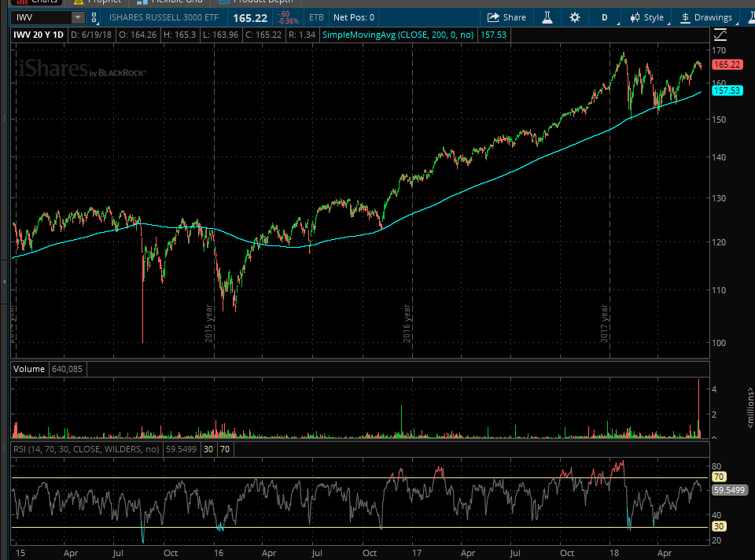Click the 30 bubble on RSI axis
Viewport: 755px width, 560px height.
(718, 526)
